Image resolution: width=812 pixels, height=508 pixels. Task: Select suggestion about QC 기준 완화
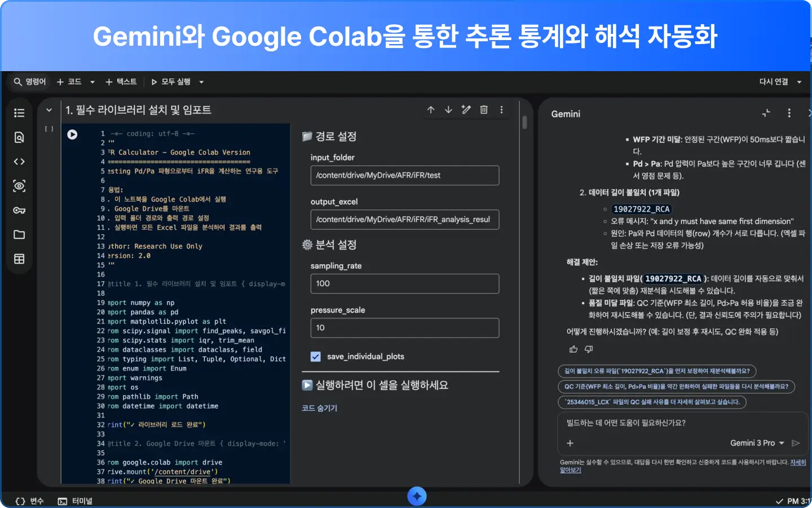click(676, 386)
